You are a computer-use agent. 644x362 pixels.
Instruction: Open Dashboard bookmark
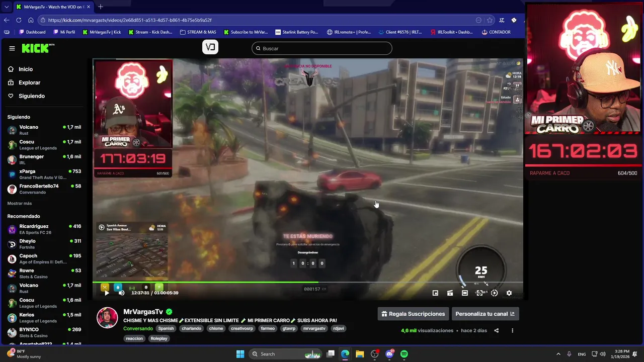[x=32, y=32]
